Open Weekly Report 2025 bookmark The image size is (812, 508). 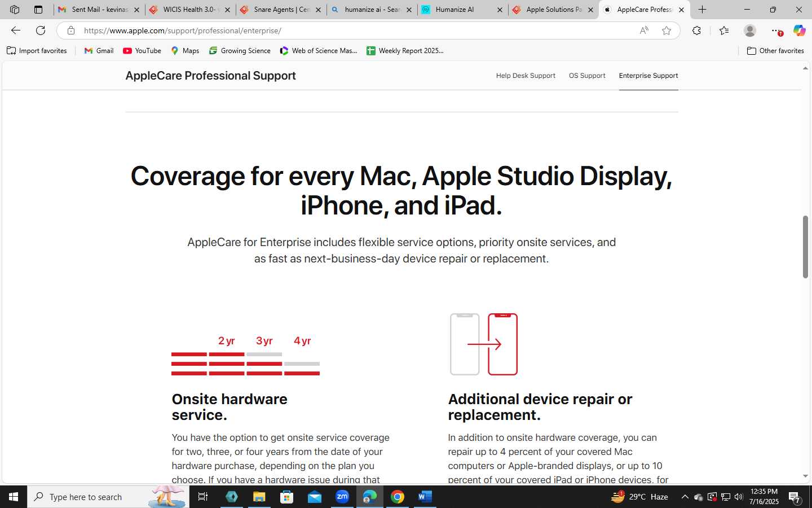[x=405, y=51]
